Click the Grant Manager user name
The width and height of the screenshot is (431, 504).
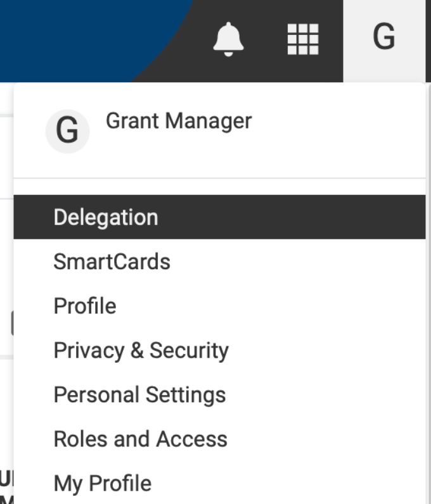pos(179,122)
